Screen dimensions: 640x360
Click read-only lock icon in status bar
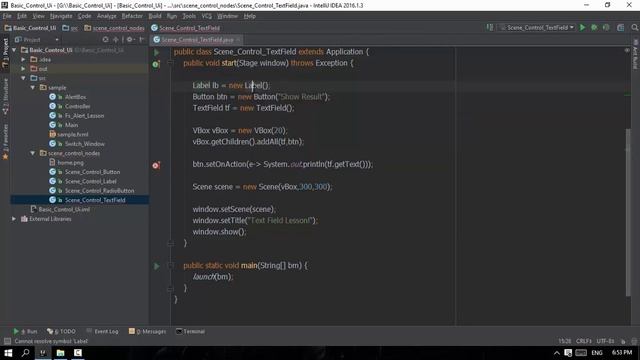click(x=623, y=341)
